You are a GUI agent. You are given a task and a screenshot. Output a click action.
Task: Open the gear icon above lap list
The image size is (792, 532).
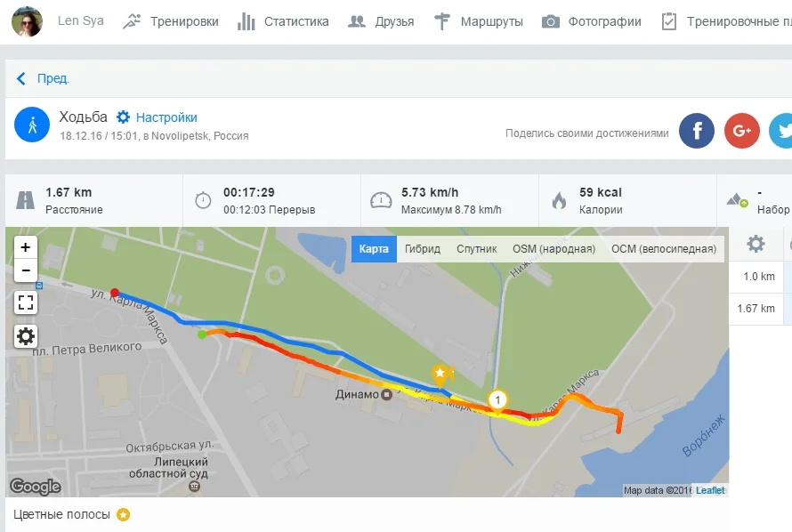[756, 244]
